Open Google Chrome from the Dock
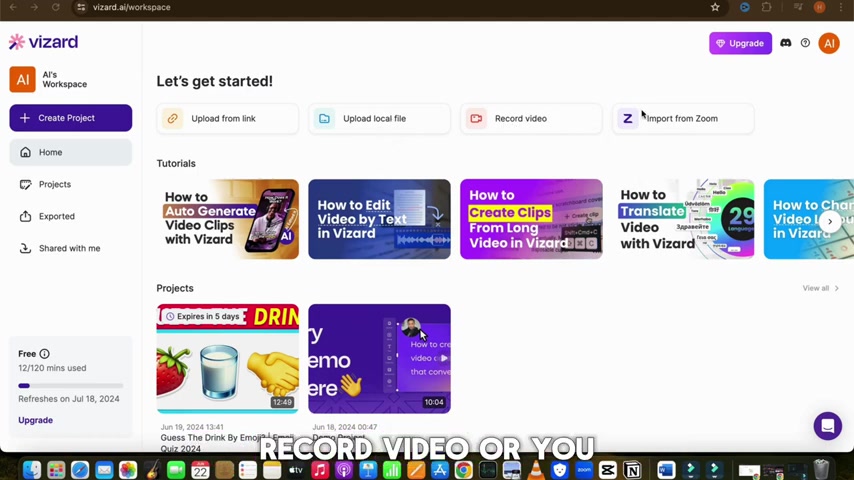Image resolution: width=854 pixels, height=480 pixels. pyautogui.click(x=463, y=470)
